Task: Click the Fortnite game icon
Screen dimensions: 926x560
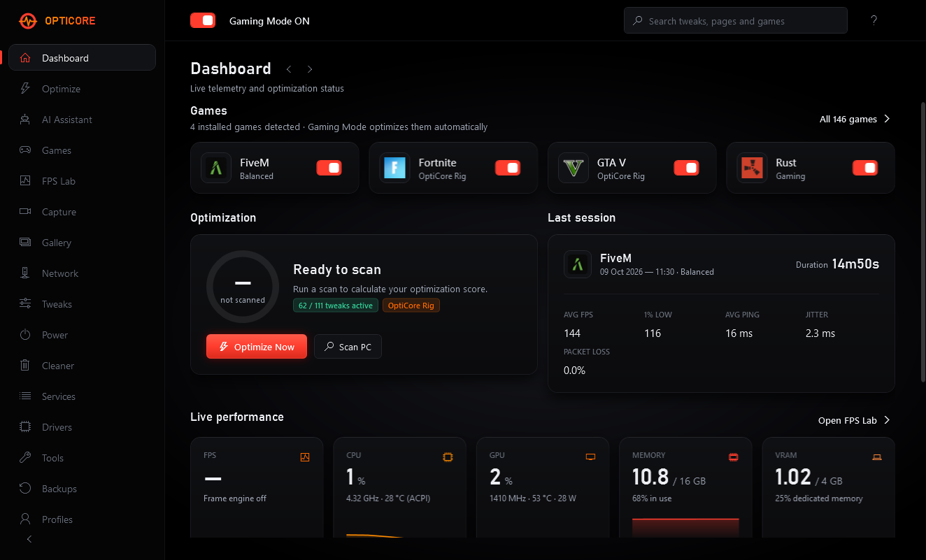Action: click(x=395, y=168)
